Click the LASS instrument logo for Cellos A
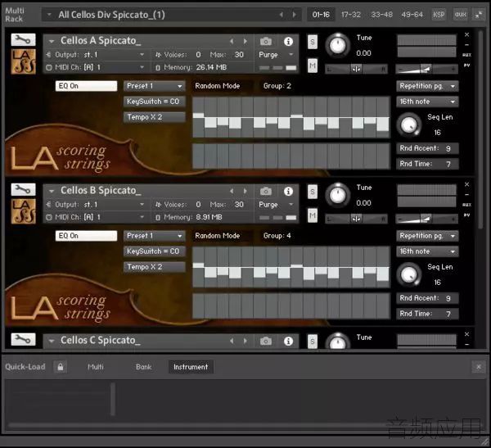Viewport: 491px width, 448px height. 24,61
